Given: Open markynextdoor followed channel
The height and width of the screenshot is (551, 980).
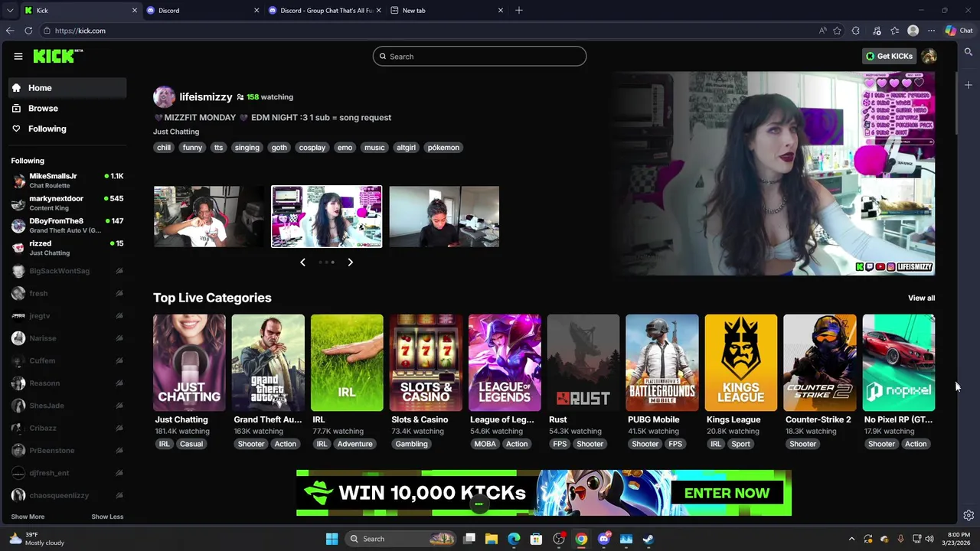Looking at the screenshot, I should pos(68,203).
